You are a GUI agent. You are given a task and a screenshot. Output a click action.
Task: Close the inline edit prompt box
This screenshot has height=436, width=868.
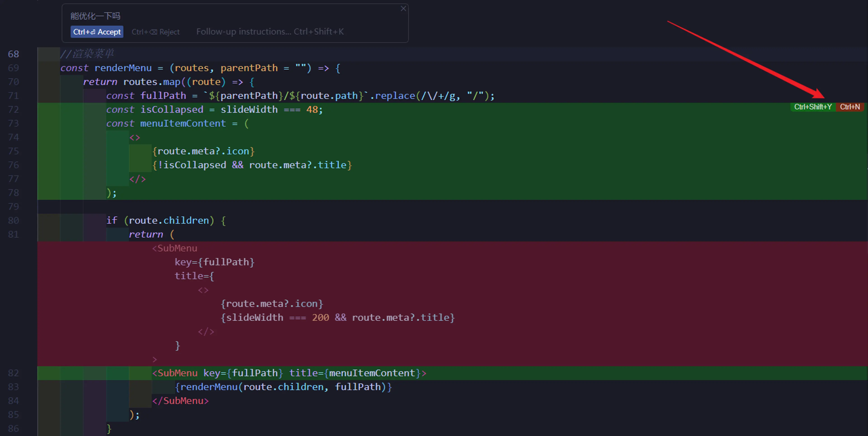[403, 9]
